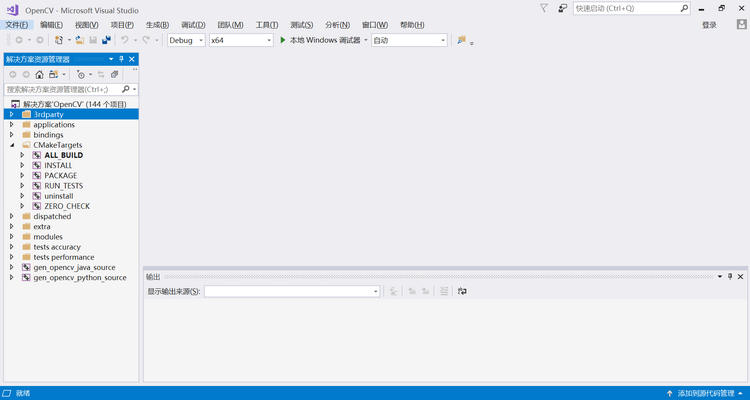The height and width of the screenshot is (400, 750).
Task: Click 添加到源代码管理 in status bar
Action: (x=706, y=393)
